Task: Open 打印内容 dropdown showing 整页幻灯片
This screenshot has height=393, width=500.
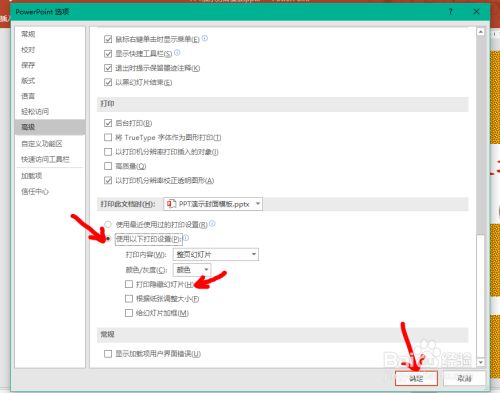Action: pyautogui.click(x=216, y=254)
